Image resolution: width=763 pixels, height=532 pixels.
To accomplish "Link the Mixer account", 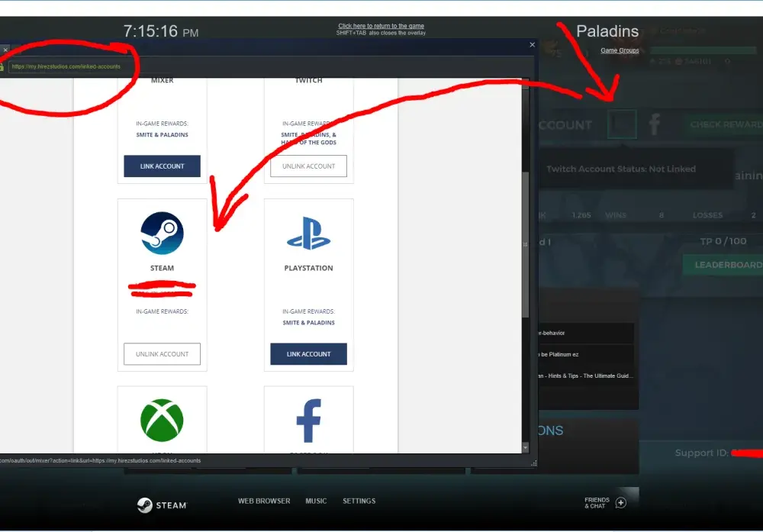I will click(162, 166).
